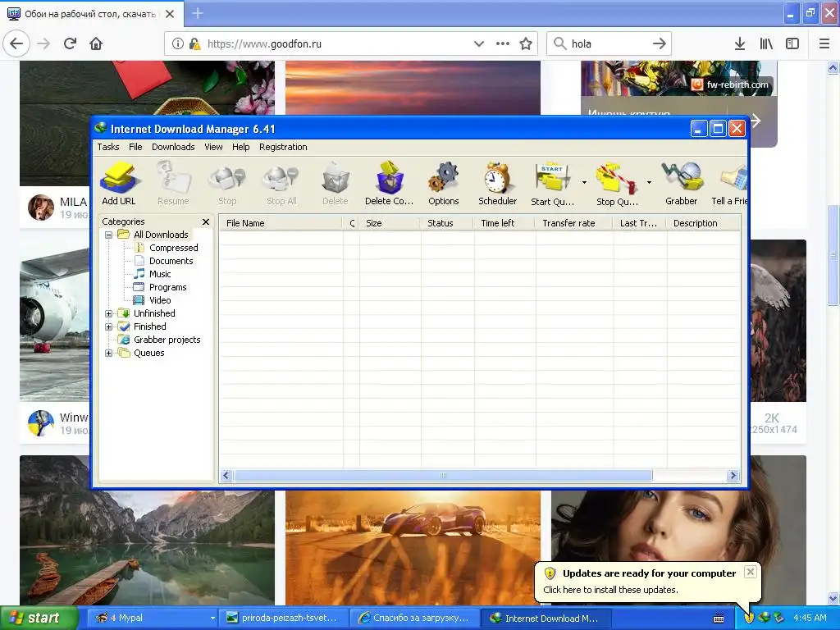The height and width of the screenshot is (630, 840).
Task: Open page actions three-dot menu
Action: (x=503, y=44)
